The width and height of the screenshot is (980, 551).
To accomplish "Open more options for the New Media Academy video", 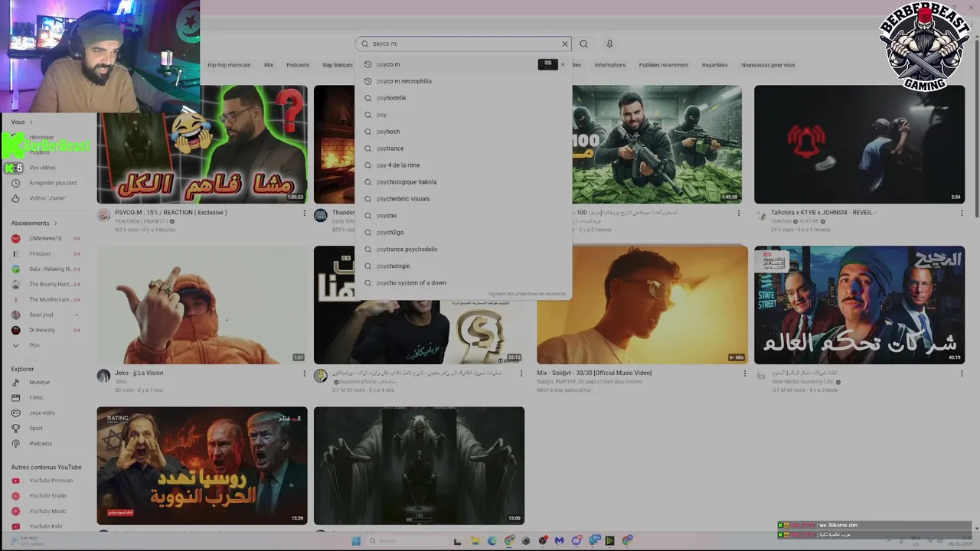I will coord(962,374).
